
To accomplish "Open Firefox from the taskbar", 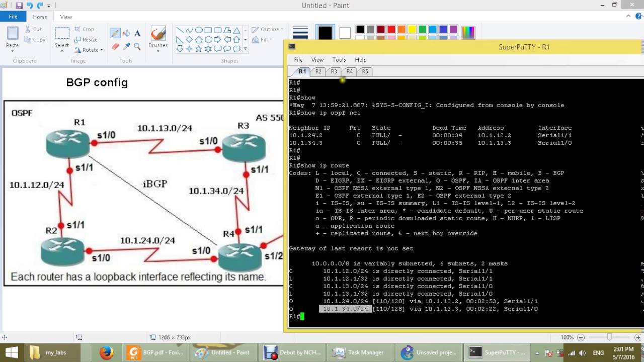I will [x=106, y=352].
